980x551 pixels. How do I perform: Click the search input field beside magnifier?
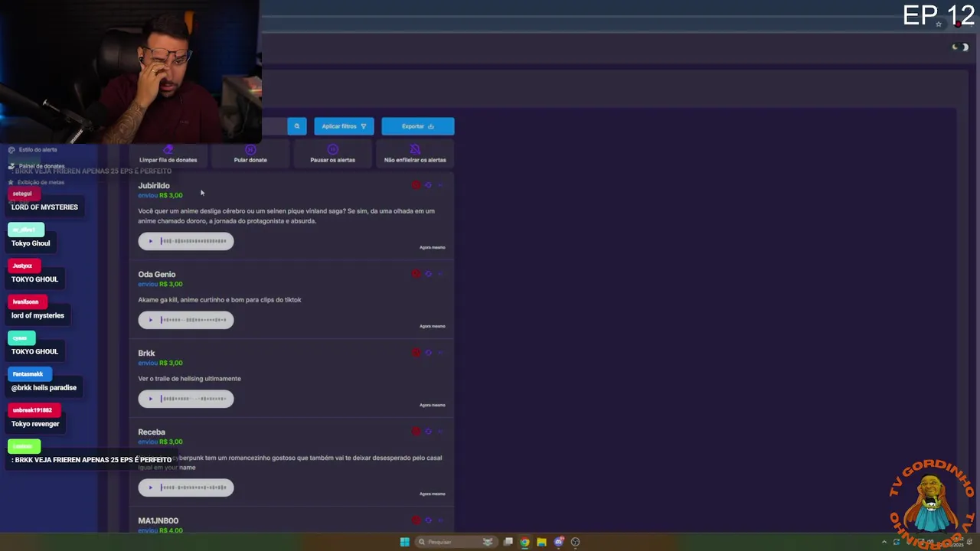[x=274, y=126]
